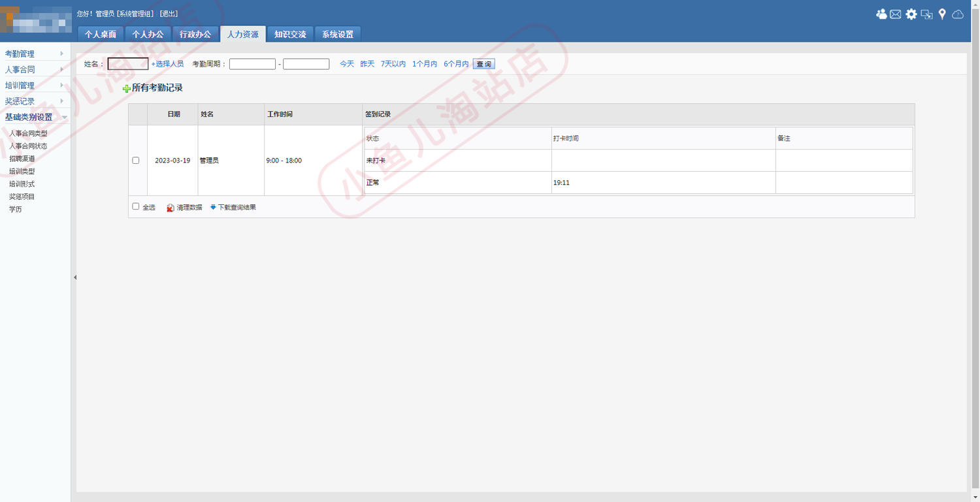Expand 人事合同 sidebar section
The image size is (980, 502).
(x=35, y=69)
